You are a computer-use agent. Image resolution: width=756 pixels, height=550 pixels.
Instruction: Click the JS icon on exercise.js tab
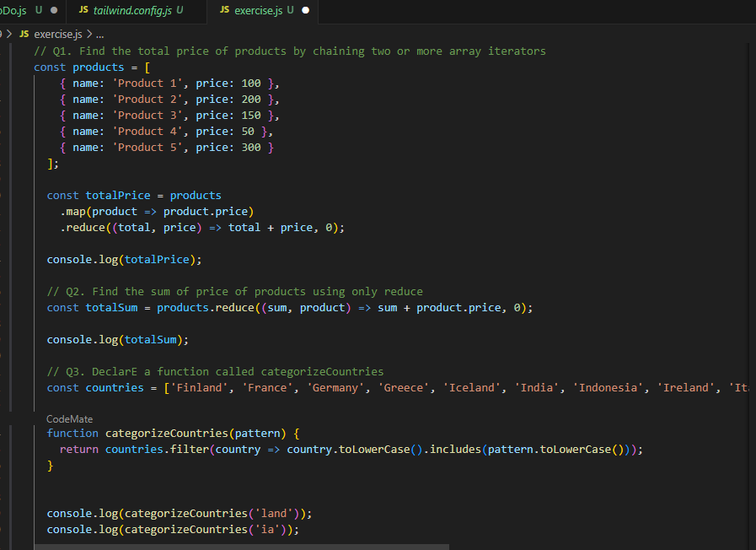(225, 9)
